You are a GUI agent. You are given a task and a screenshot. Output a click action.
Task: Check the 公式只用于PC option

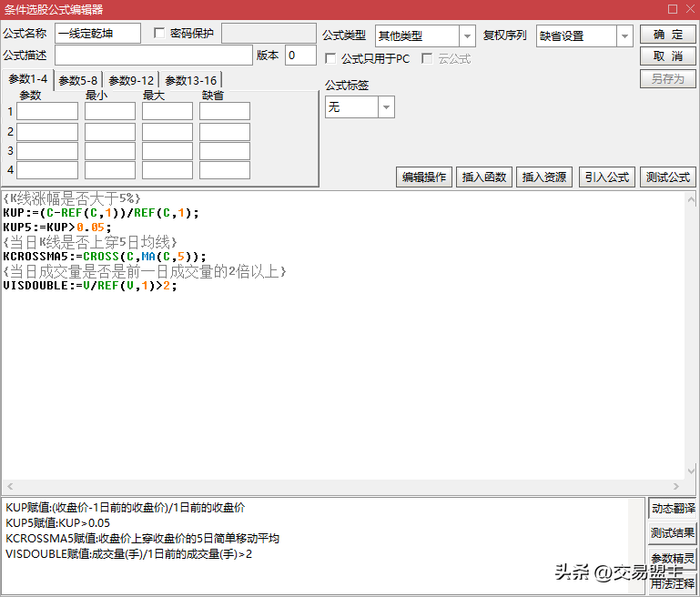click(331, 58)
